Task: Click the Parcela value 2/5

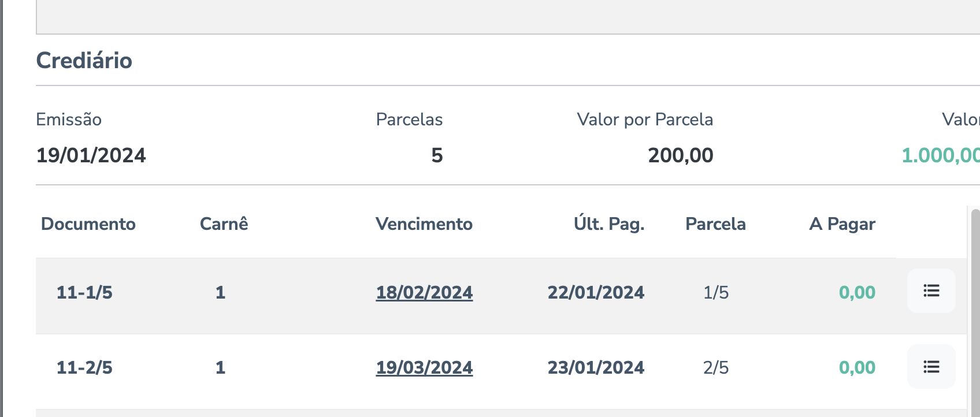Action: point(716,367)
